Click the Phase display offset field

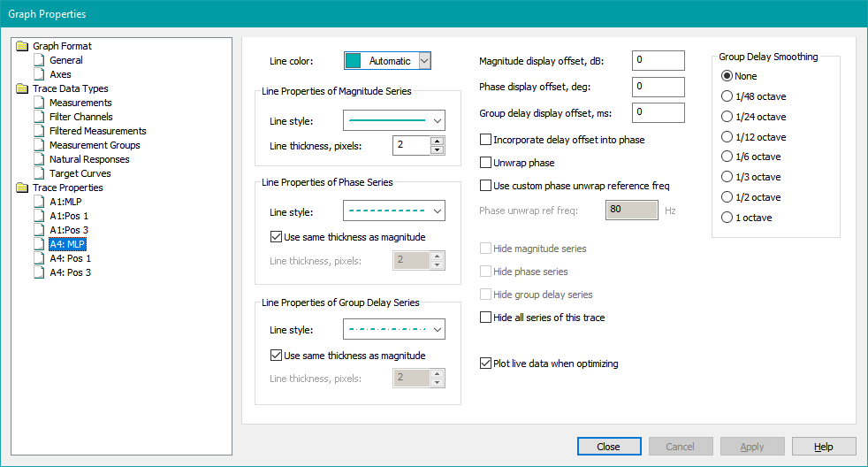[x=659, y=87]
